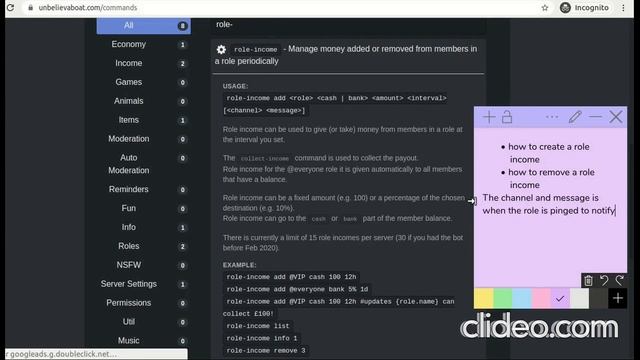Choose the blue note color
Image resolution: width=640 pixels, height=360 pixels.
(x=522, y=298)
